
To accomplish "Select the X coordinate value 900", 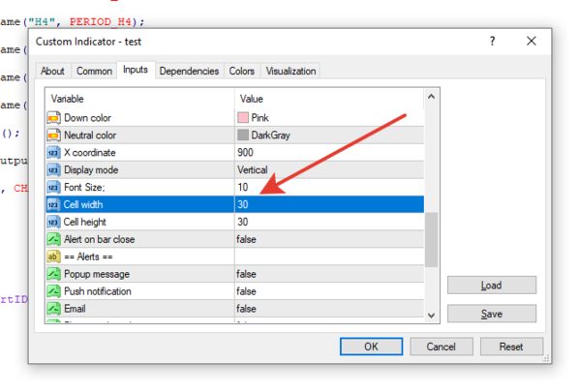I will 245,152.
